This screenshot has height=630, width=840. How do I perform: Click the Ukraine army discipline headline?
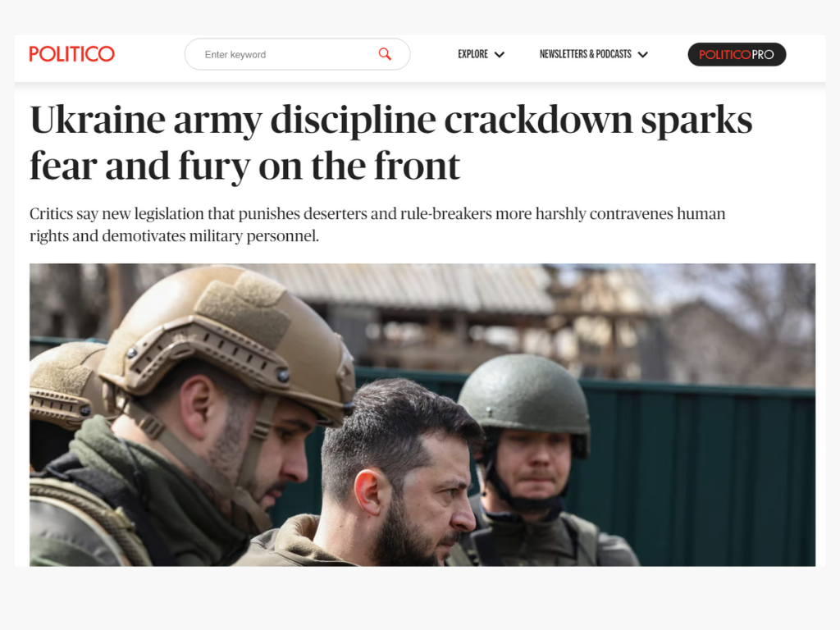point(391,143)
